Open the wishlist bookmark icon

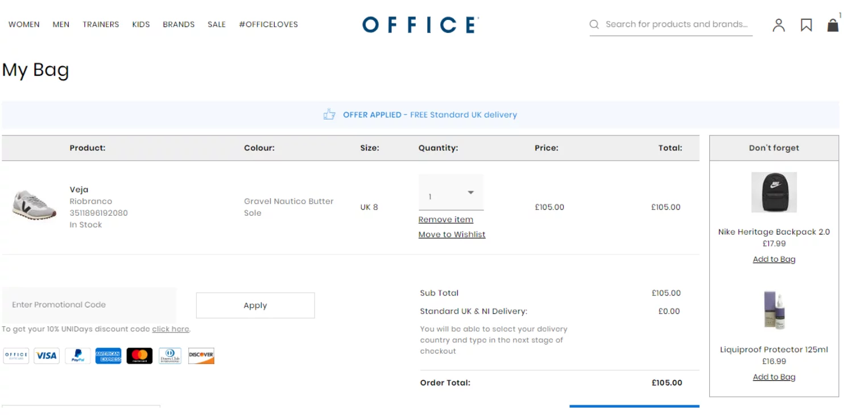(806, 25)
